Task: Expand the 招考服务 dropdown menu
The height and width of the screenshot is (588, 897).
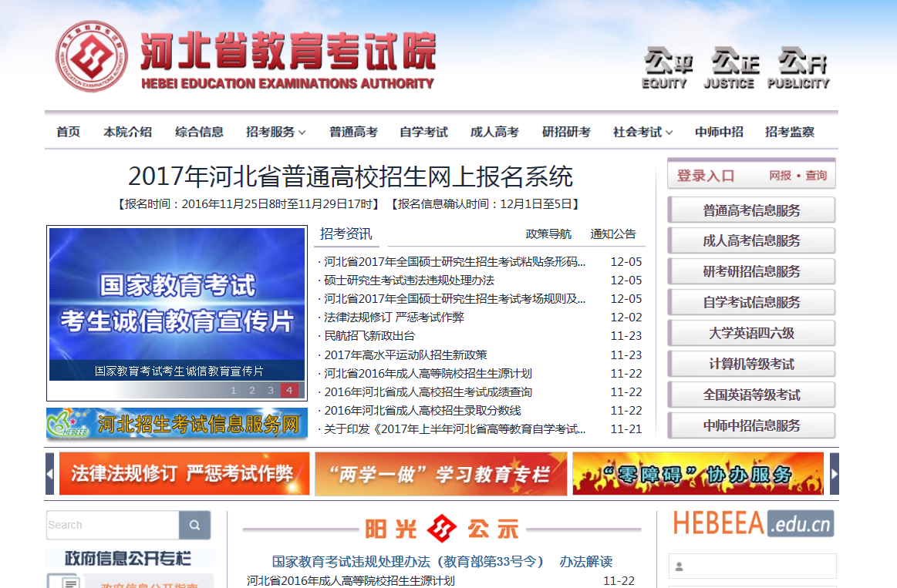Action: click(275, 132)
